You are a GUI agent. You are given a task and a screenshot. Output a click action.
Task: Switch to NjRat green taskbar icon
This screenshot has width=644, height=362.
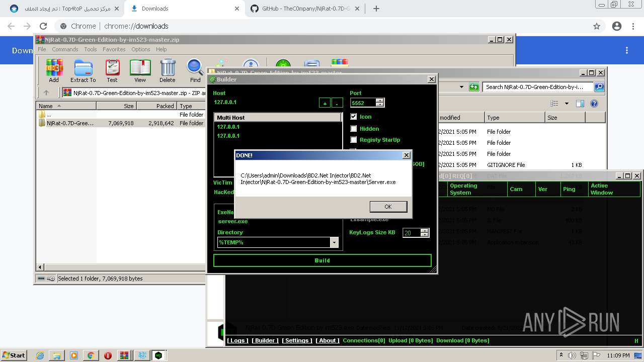click(158, 355)
